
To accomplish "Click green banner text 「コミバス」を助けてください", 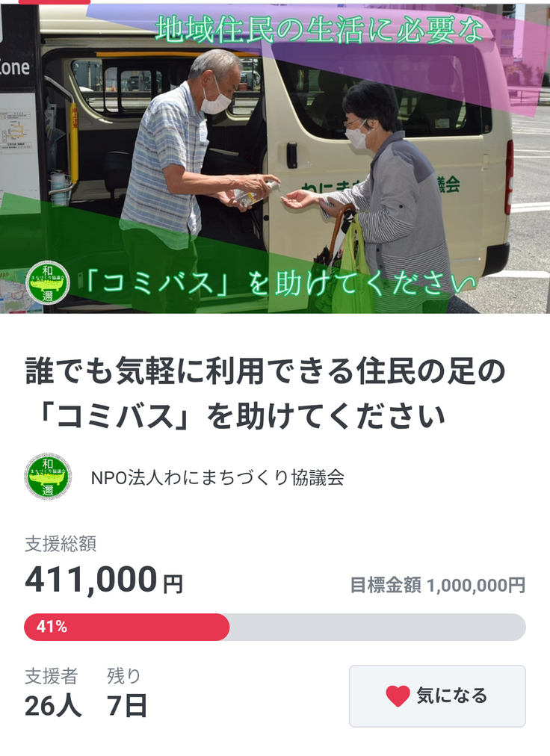I will (279, 284).
